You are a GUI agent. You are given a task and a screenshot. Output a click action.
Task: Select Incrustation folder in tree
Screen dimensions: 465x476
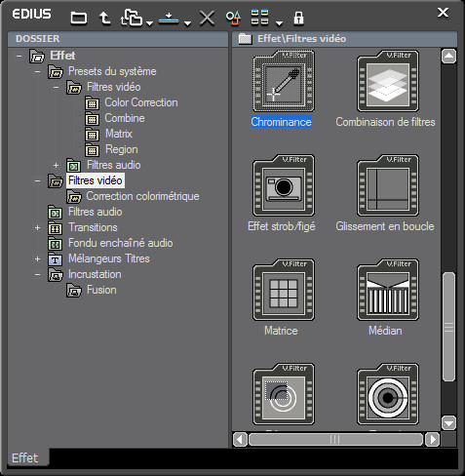click(x=95, y=274)
